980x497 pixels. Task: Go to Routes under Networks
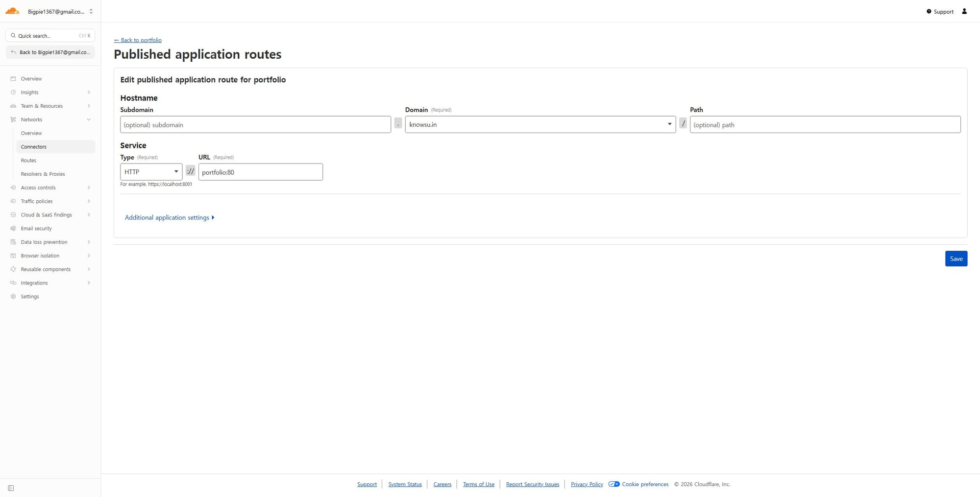pyautogui.click(x=28, y=161)
